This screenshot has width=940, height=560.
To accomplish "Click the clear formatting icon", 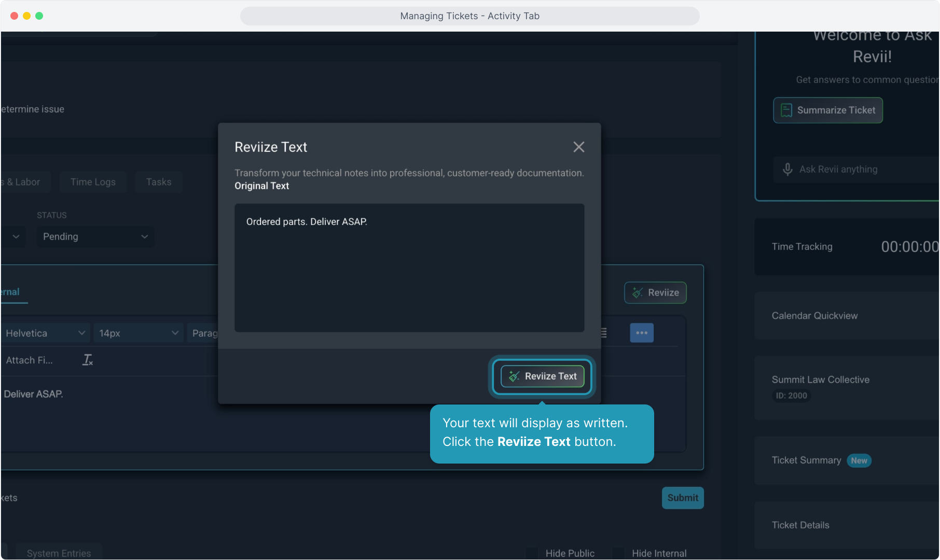I will tap(88, 360).
